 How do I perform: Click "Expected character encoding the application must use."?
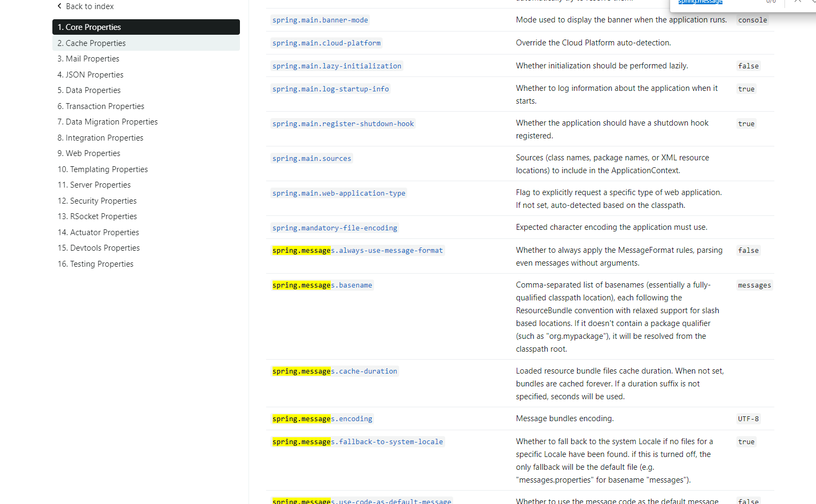(x=611, y=227)
